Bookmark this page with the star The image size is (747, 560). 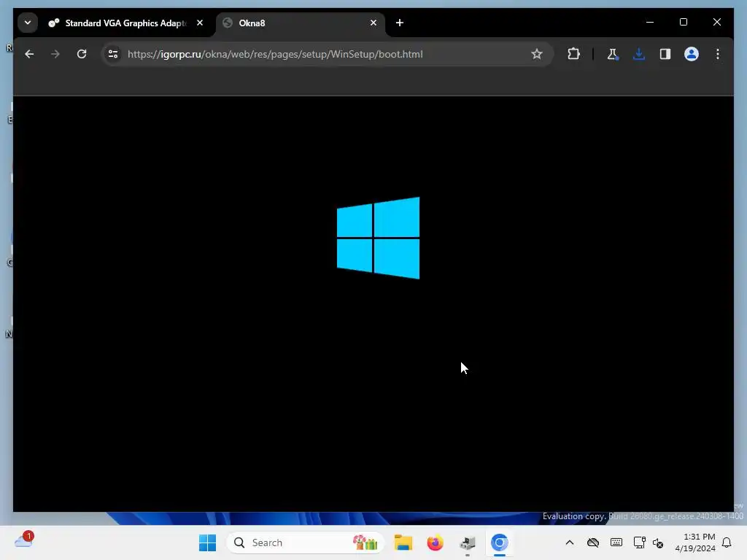(537, 54)
